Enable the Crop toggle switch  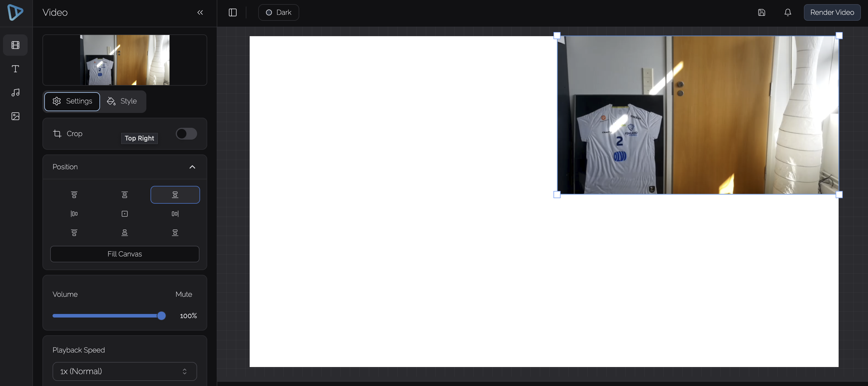186,134
